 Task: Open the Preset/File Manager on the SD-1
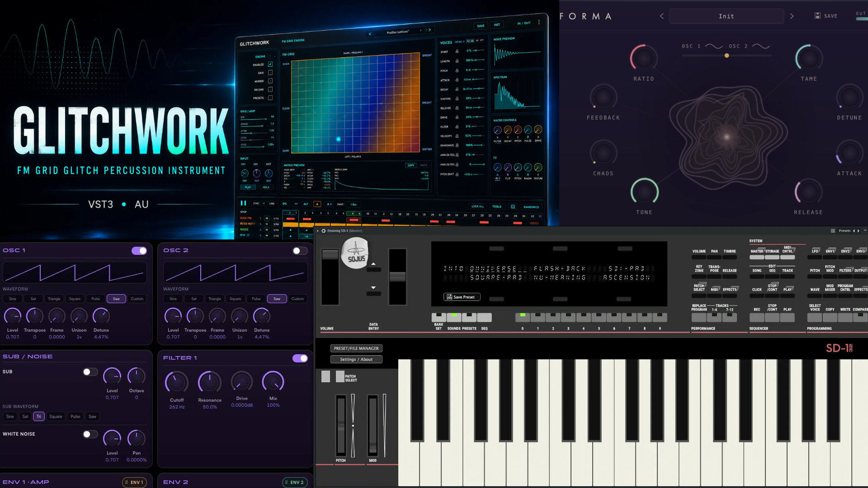click(356, 348)
